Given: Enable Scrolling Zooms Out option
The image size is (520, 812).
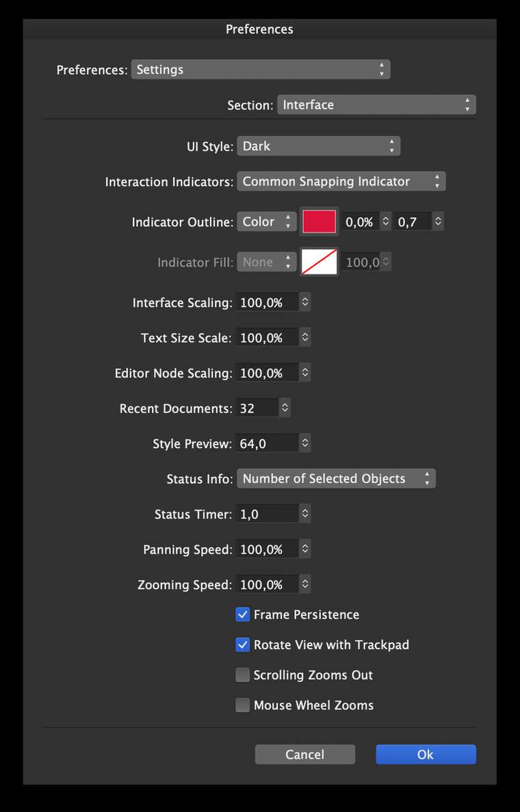Looking at the screenshot, I should tap(242, 675).
